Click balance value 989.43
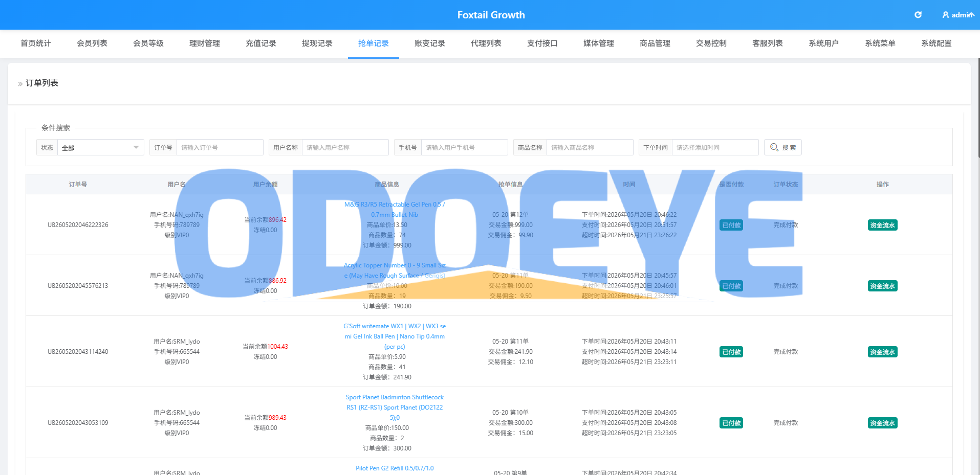 point(278,418)
